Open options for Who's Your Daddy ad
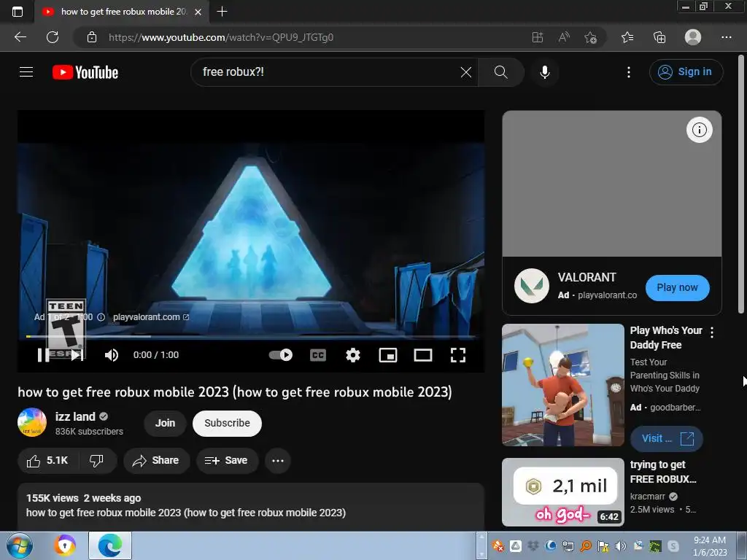 (x=712, y=332)
